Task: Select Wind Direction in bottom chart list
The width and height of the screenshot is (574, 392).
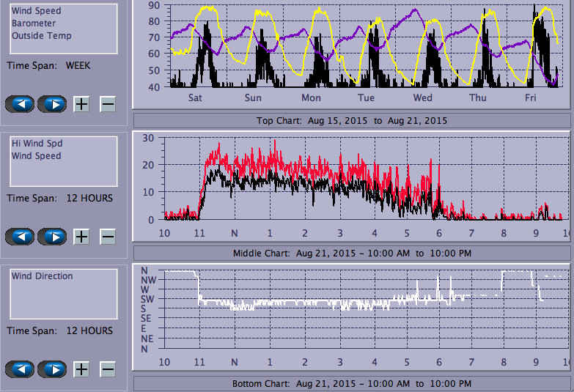Action: pyautogui.click(x=42, y=276)
